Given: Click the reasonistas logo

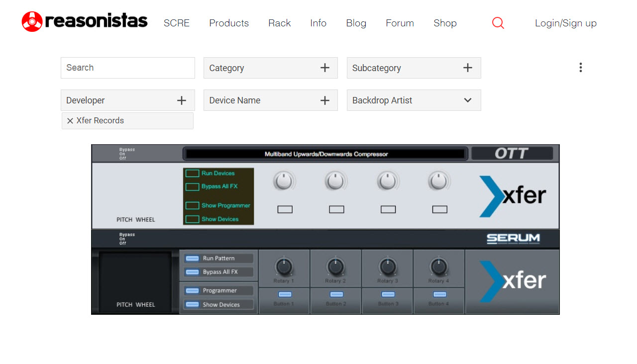Looking at the screenshot, I should [85, 21].
